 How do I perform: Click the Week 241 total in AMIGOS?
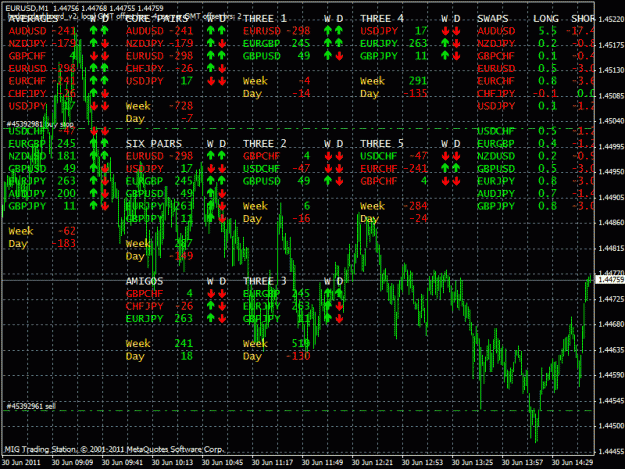(159, 343)
